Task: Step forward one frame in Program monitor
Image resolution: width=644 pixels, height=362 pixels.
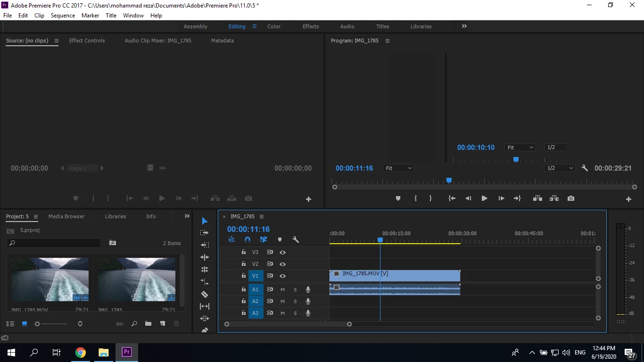Action: [501, 198]
